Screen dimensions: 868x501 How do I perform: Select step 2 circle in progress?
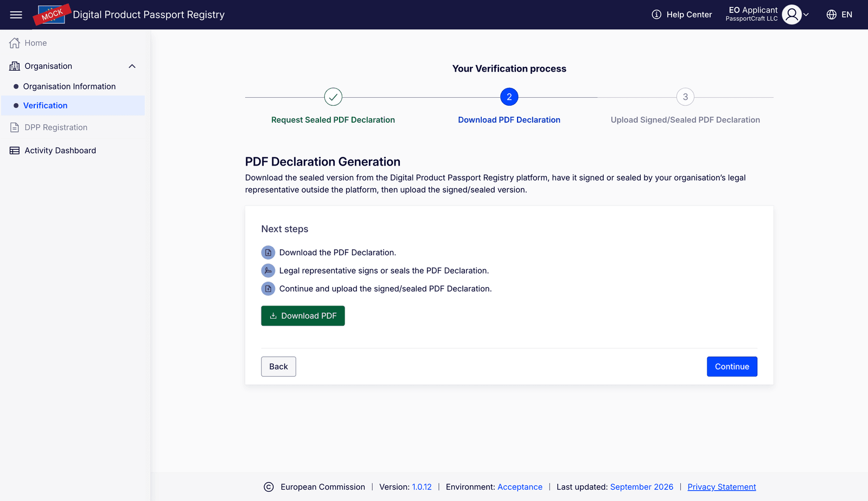[x=509, y=97]
